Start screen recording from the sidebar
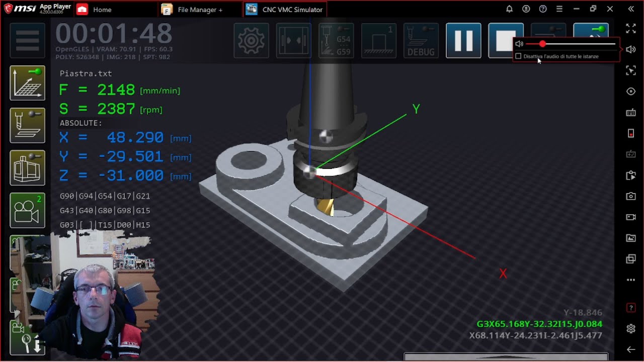 point(631,217)
